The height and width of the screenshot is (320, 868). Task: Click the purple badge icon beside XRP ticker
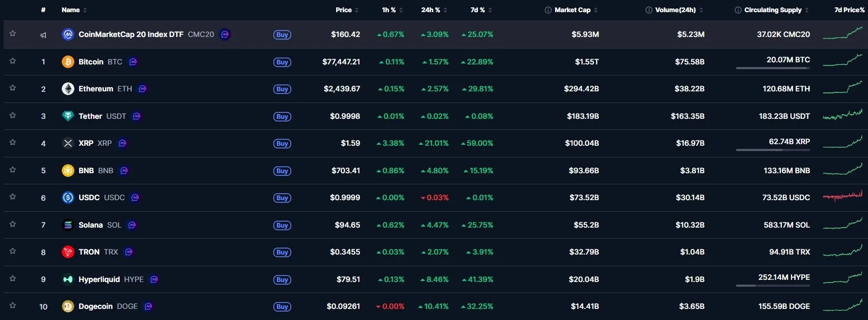click(x=122, y=143)
